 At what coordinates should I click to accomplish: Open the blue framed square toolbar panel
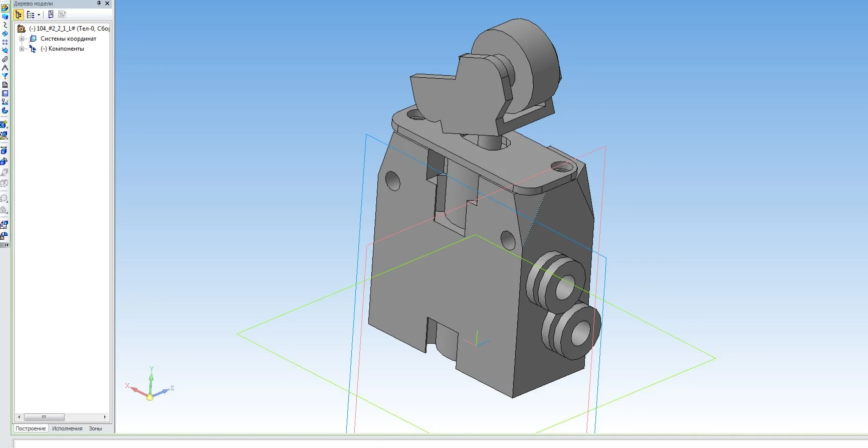pyautogui.click(x=5, y=93)
